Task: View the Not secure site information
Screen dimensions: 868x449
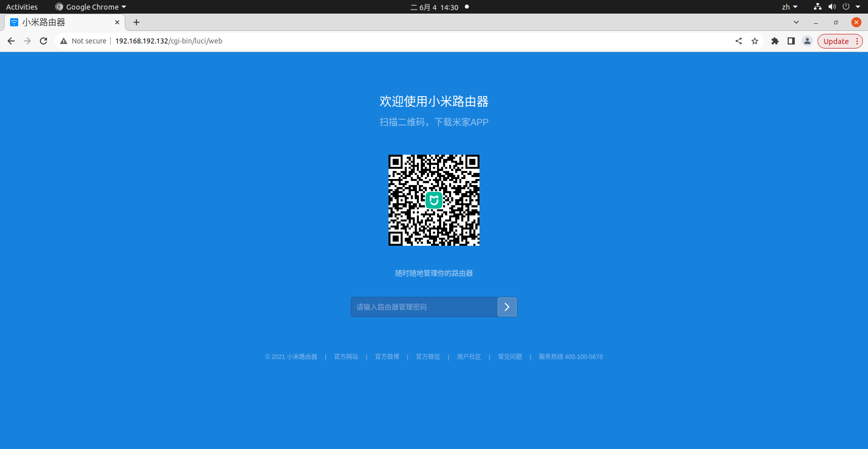Action: pyautogui.click(x=83, y=41)
